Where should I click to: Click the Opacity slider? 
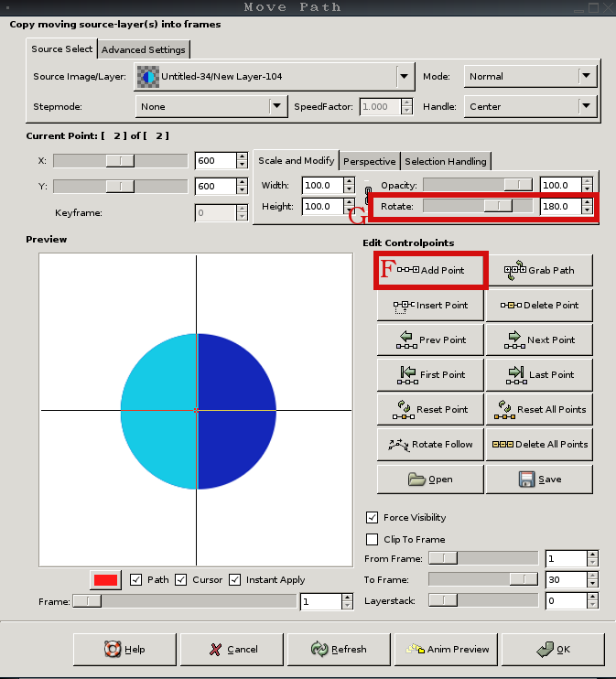tap(478, 185)
